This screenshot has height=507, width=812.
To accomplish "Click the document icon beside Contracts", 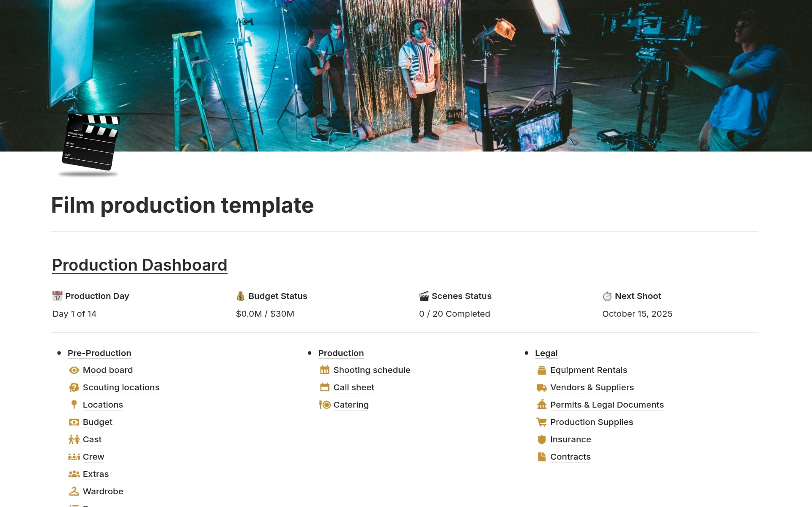I will [541, 457].
